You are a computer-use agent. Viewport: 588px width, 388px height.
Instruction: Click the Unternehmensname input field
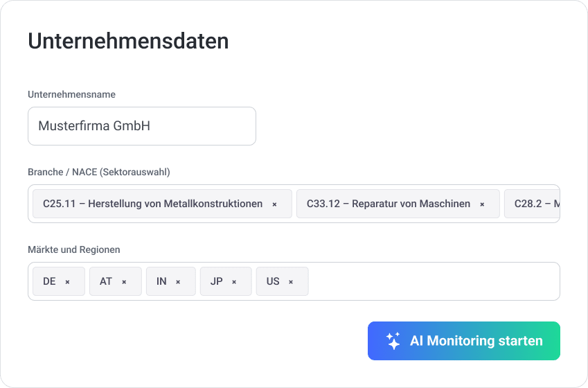click(x=142, y=126)
